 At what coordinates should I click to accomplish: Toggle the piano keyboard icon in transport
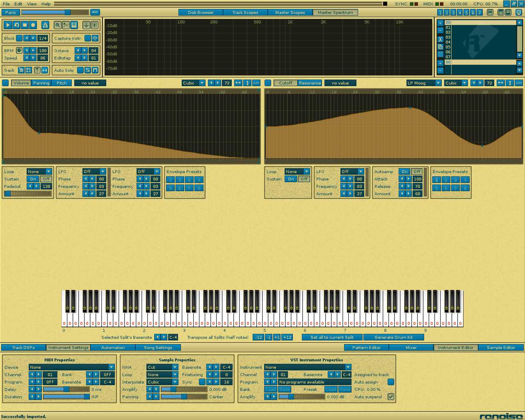74,25
